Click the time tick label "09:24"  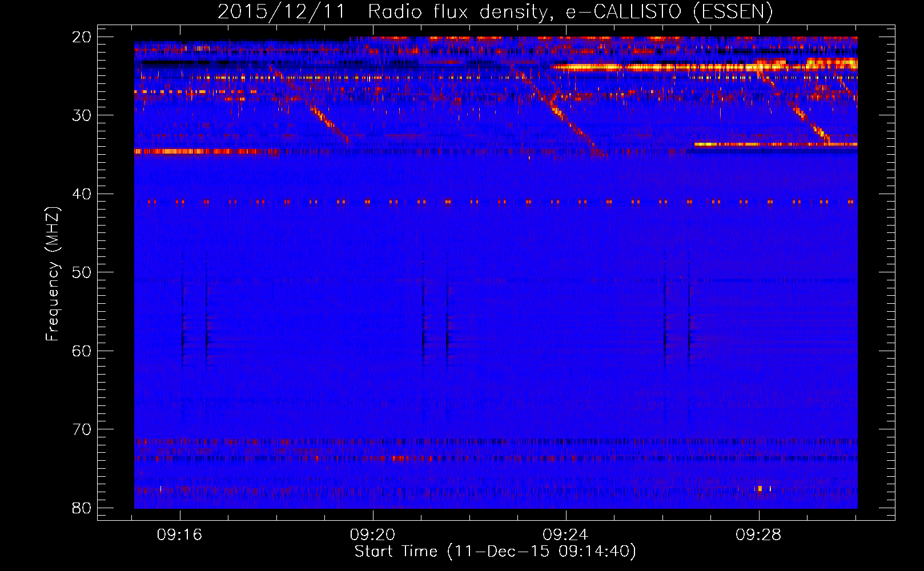click(565, 535)
